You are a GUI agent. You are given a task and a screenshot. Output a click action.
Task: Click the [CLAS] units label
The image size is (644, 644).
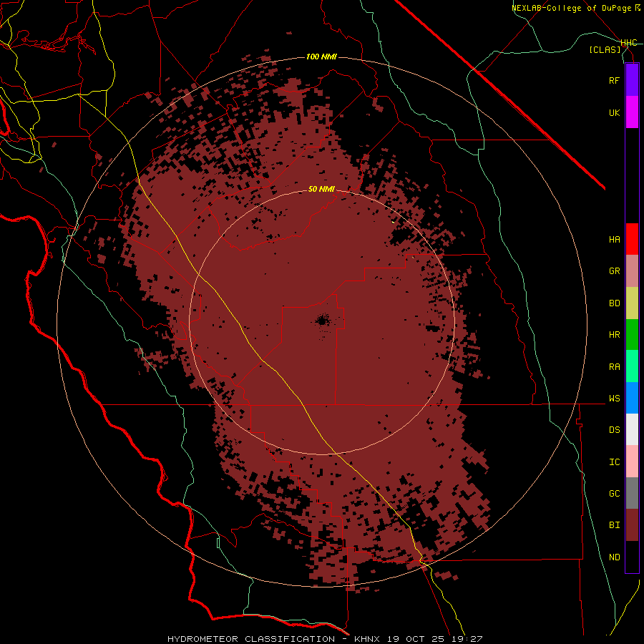605,49
